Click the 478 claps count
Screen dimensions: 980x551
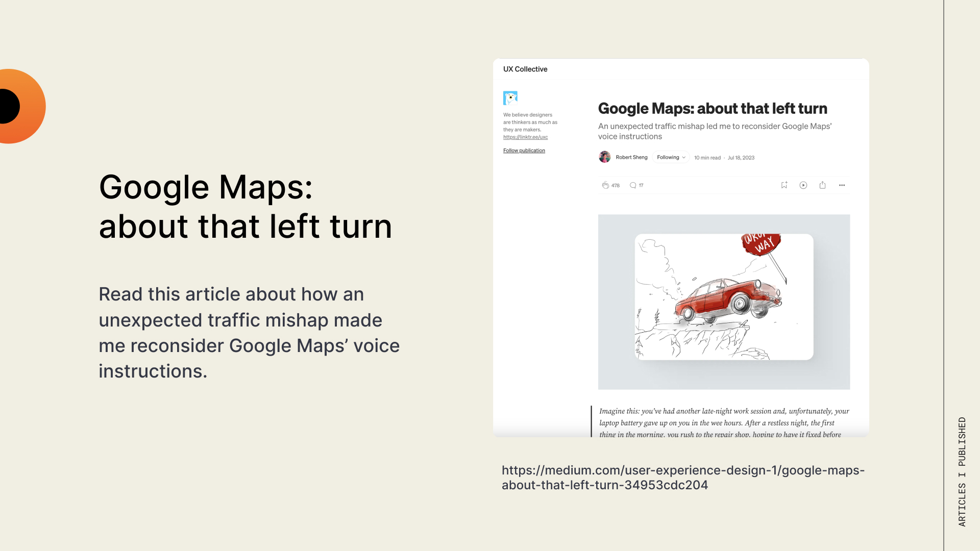(x=616, y=186)
